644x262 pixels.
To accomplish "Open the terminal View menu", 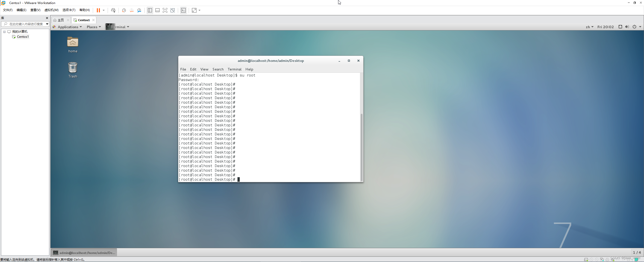I will 204,69.
